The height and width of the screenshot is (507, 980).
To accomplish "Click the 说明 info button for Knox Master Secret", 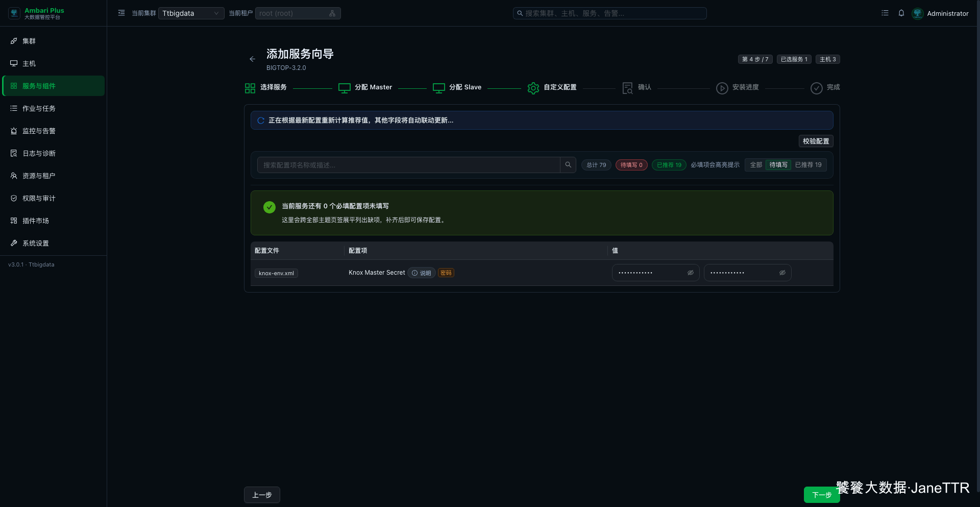I will 422,273.
